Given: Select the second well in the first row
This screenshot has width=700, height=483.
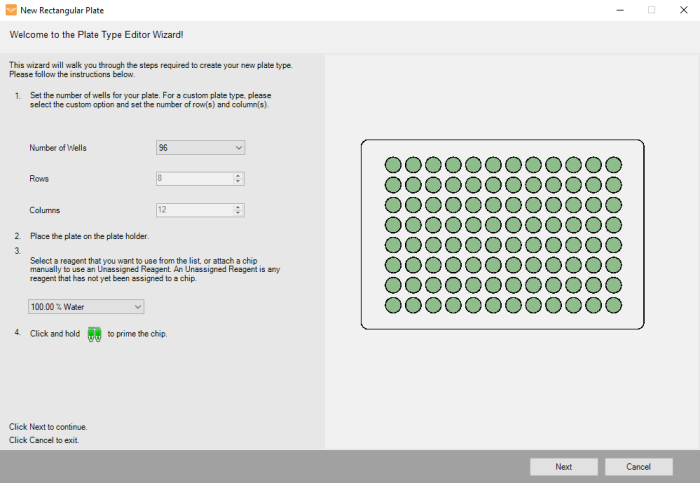Looking at the screenshot, I should 413,164.
